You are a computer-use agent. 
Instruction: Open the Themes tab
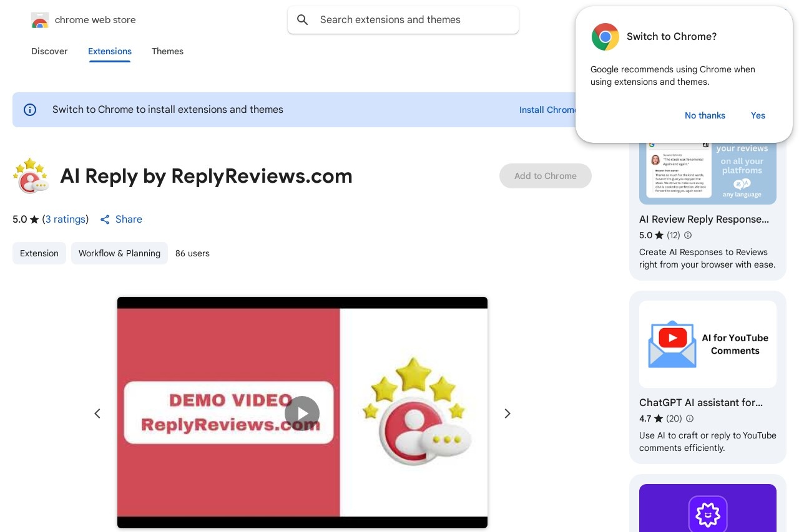[167, 51]
